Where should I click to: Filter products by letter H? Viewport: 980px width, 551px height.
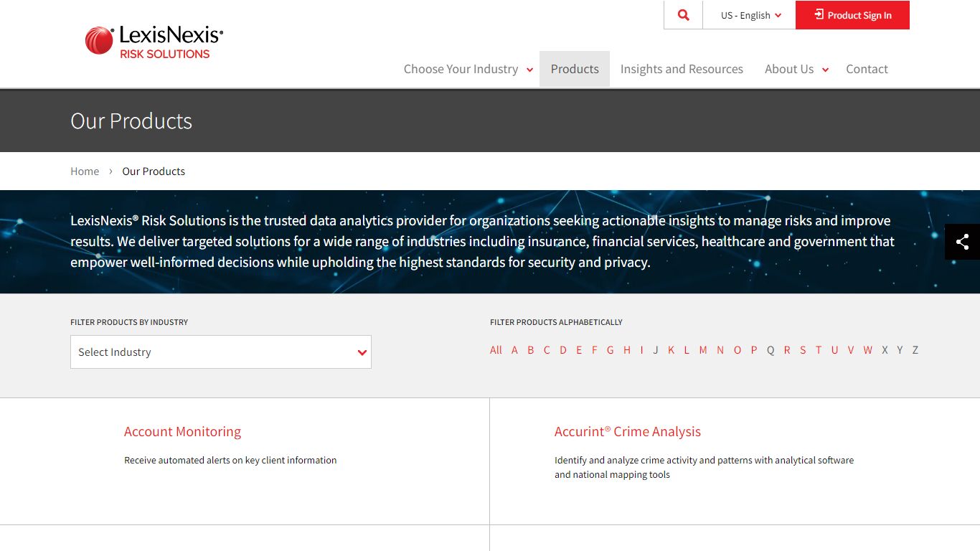tap(627, 350)
